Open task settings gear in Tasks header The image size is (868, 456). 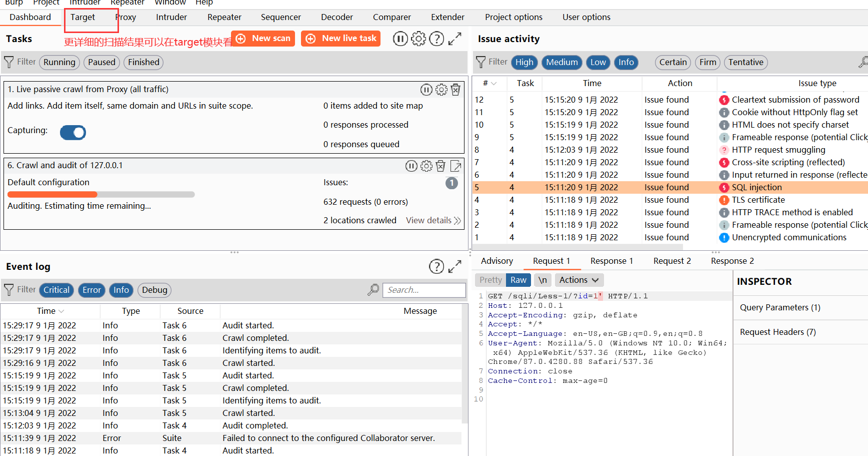[418, 39]
